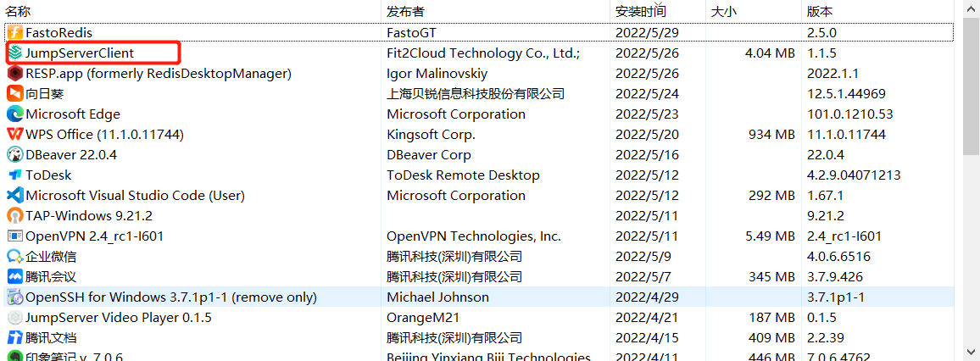
Task: Click the 向日葵 orange icon
Action: [15, 94]
